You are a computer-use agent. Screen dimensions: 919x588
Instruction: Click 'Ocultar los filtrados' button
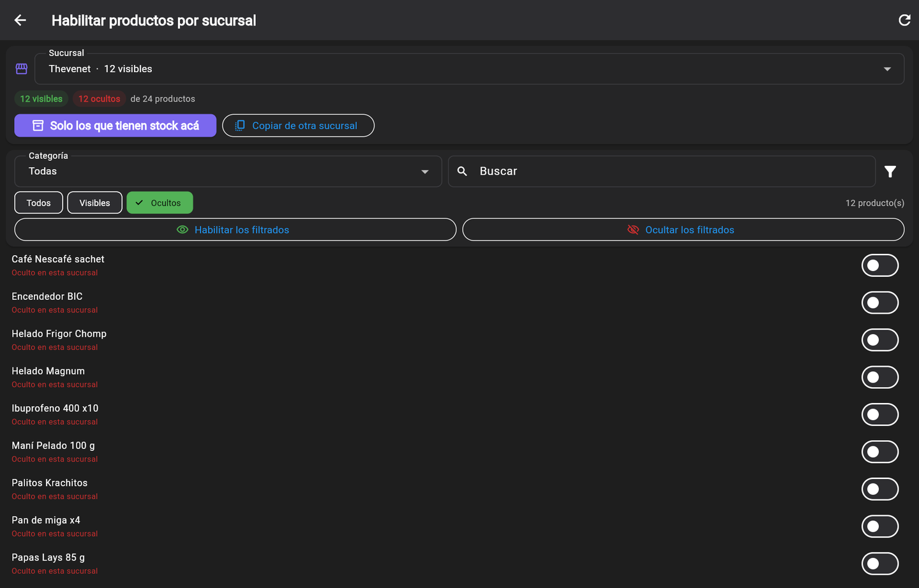tap(684, 230)
